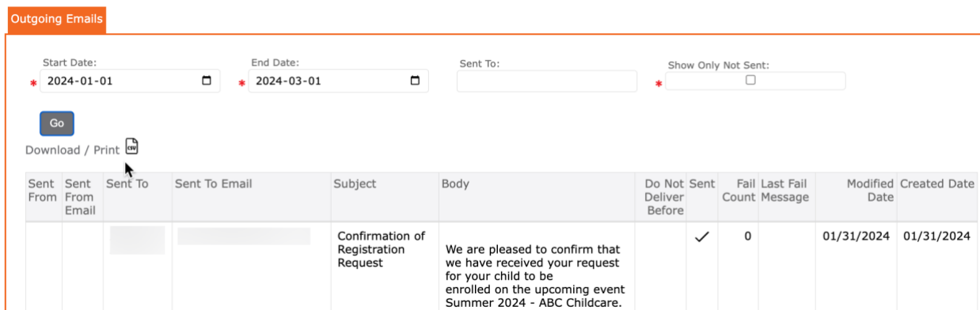980x310 pixels.
Task: Click the Created Date column header
Action: (x=937, y=183)
